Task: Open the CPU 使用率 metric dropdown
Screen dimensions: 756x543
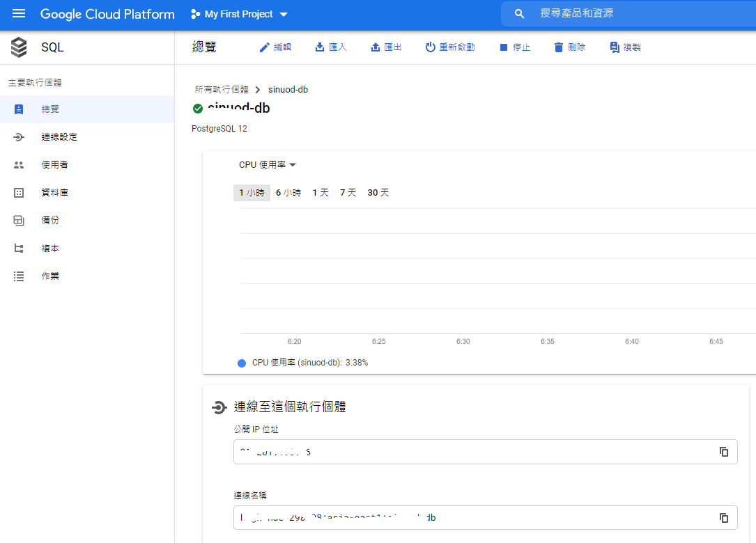Action: click(x=267, y=165)
